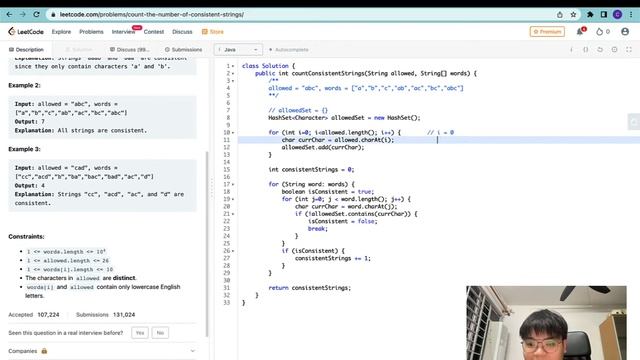Image resolution: width=640 pixels, height=360 pixels.
Task: Collapse code fold arrow at line 1
Action: click(233, 66)
